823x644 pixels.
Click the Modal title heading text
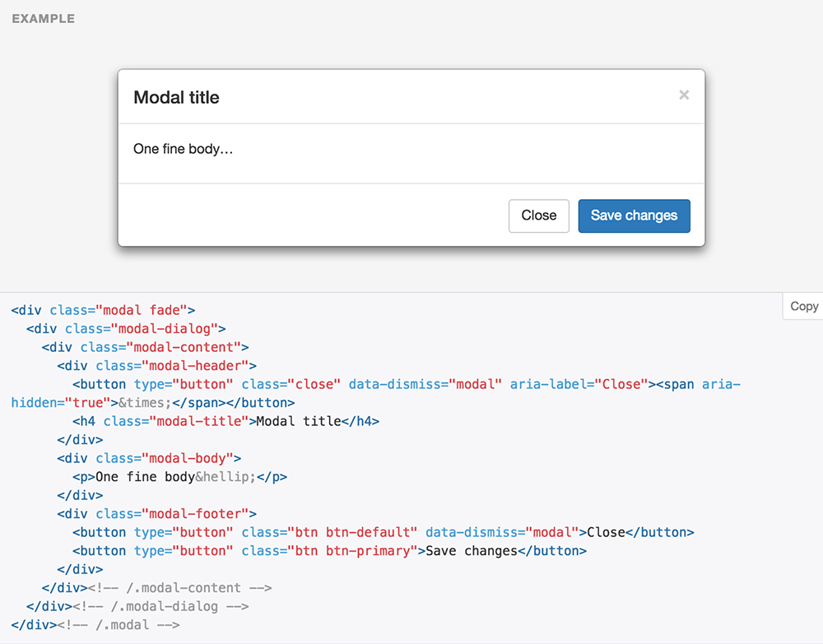176,97
